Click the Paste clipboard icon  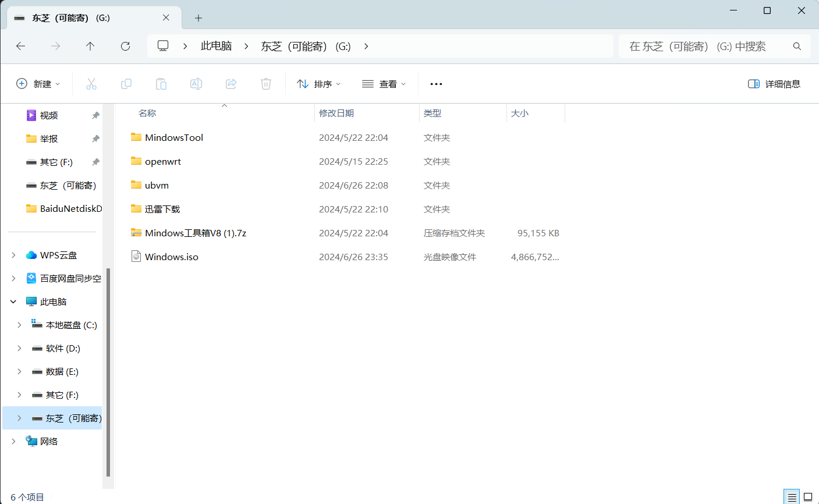(x=161, y=84)
